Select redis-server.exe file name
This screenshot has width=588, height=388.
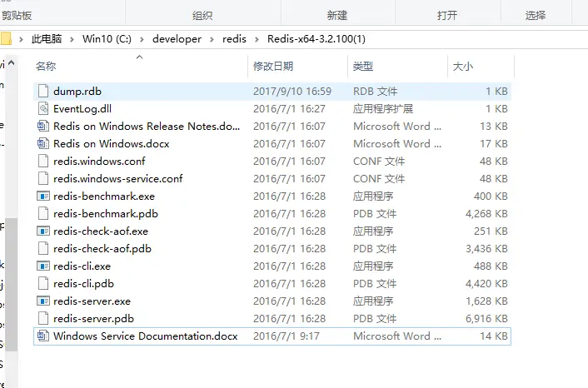coord(92,301)
